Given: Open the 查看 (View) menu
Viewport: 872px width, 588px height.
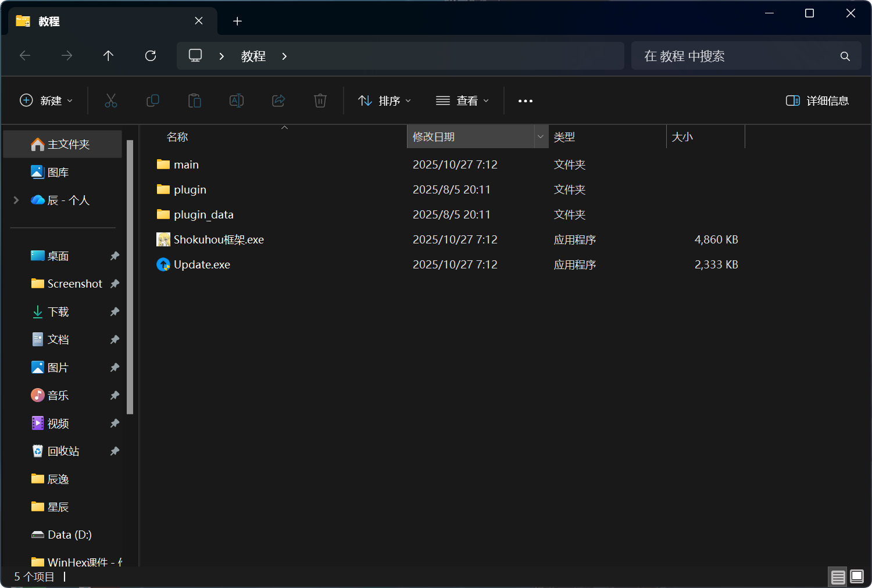Looking at the screenshot, I should (463, 101).
